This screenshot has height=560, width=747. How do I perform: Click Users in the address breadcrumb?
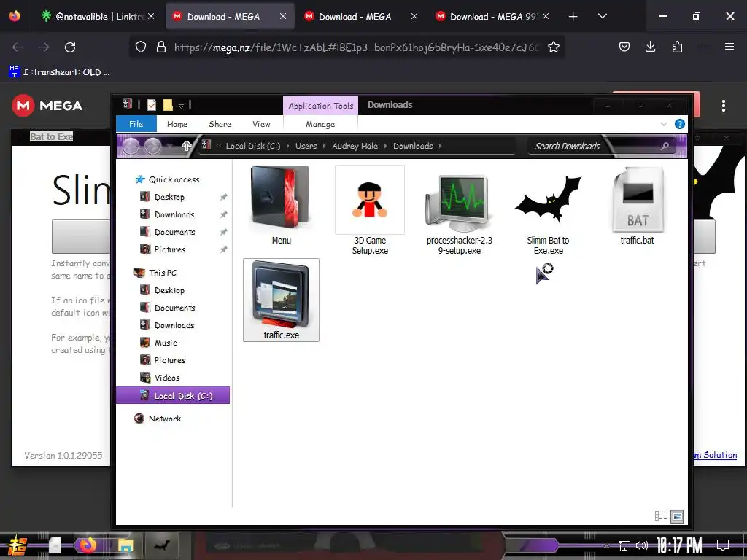306,146
